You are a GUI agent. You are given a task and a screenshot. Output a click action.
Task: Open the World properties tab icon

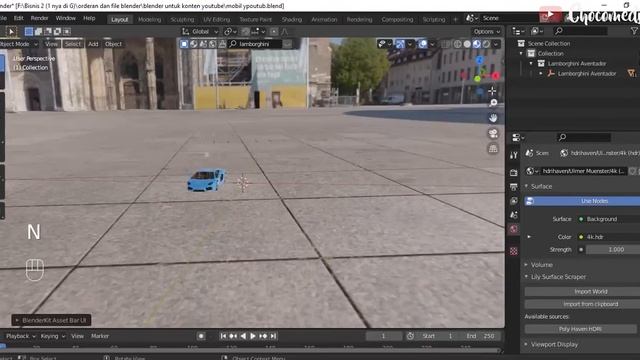pos(514,229)
